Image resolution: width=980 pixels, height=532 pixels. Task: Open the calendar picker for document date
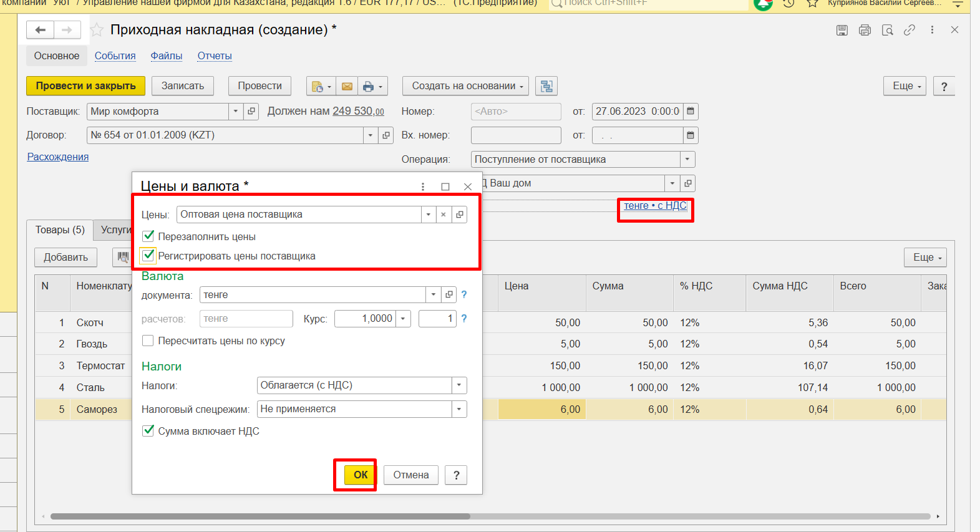tap(690, 112)
